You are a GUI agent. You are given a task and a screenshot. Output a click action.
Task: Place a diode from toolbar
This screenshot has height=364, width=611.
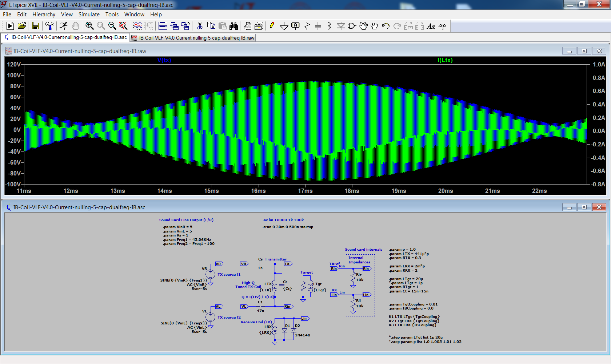pyautogui.click(x=341, y=26)
